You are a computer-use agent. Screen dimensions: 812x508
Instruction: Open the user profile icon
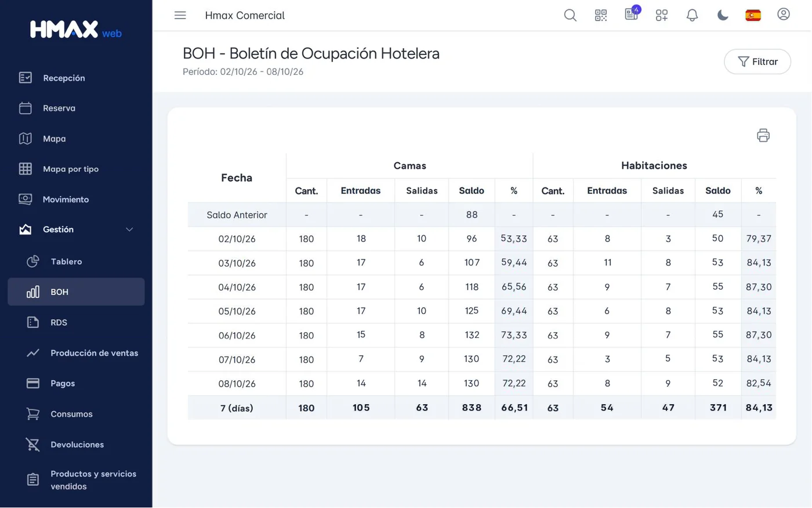[x=784, y=15]
